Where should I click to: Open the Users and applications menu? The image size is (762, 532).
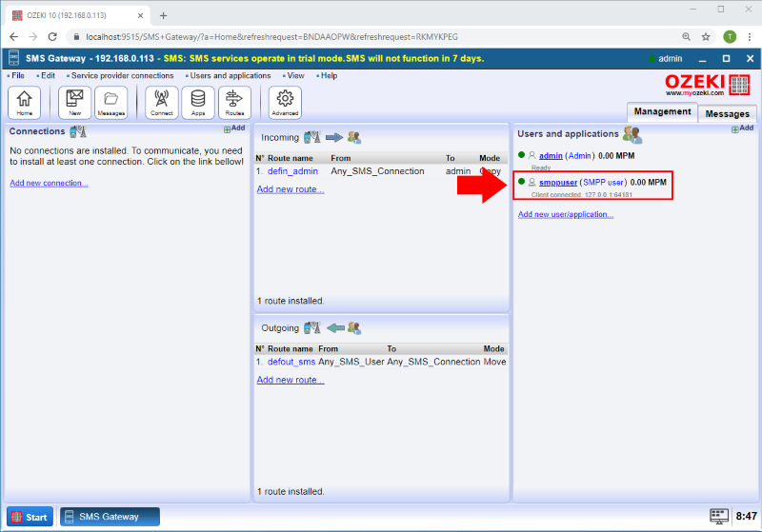click(x=229, y=76)
